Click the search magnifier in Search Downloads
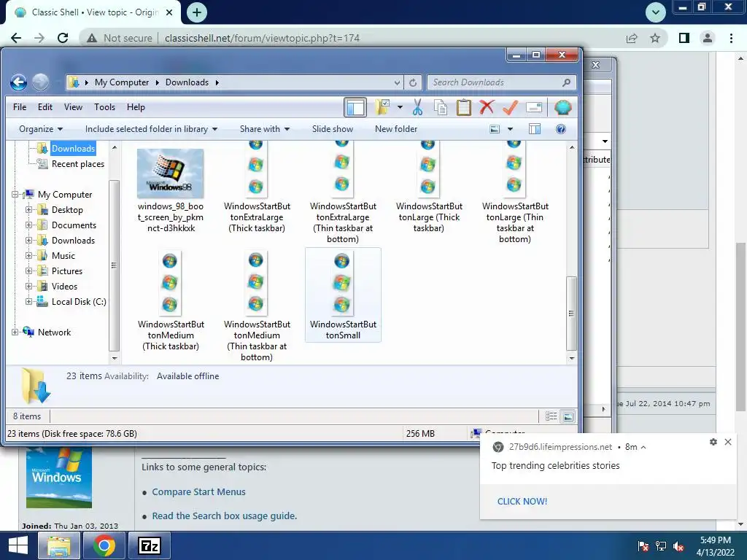The image size is (747, 560). point(566,82)
